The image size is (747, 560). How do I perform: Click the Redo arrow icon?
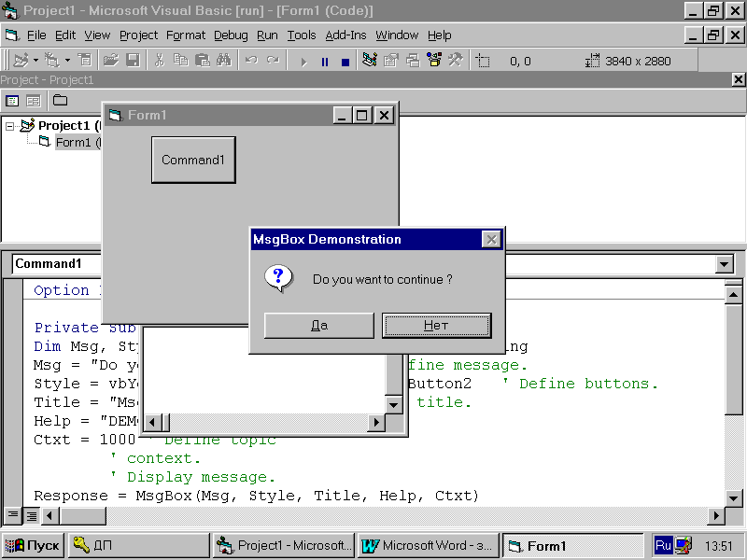coord(273,61)
